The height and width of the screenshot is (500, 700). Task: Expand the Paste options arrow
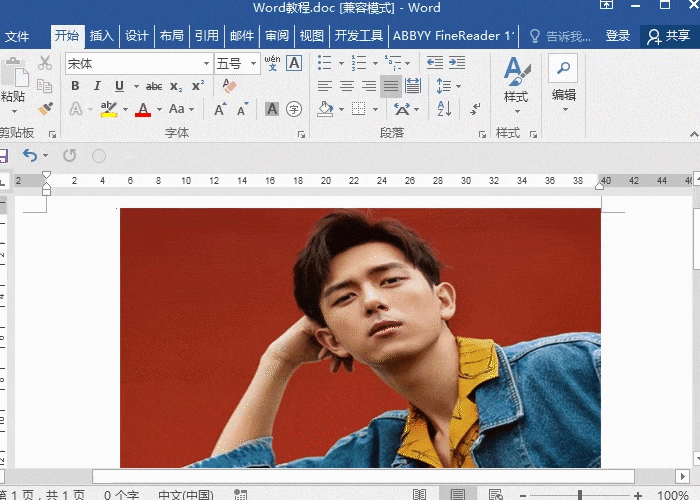(14, 111)
